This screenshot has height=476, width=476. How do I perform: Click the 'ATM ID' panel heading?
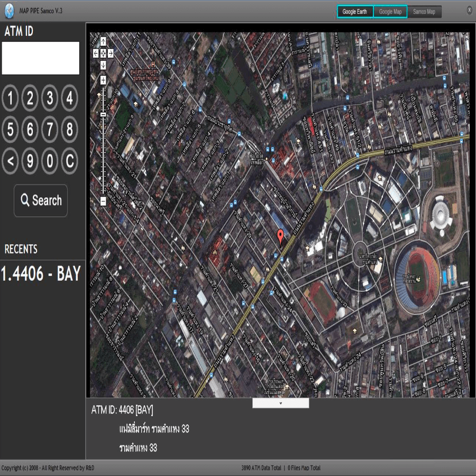pos(19,31)
